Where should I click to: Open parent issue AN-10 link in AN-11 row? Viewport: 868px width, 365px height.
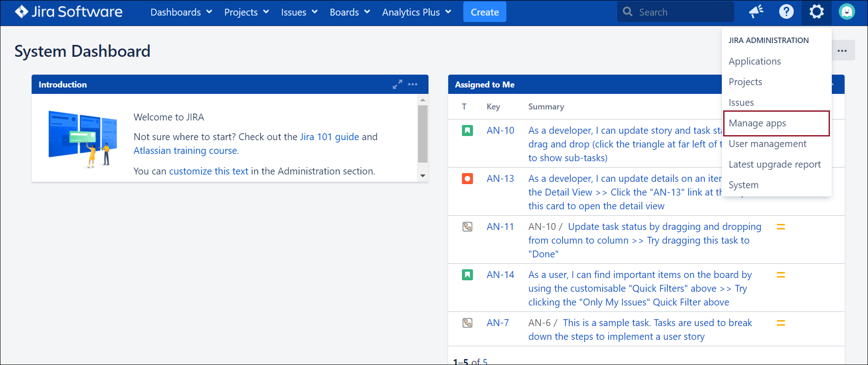click(x=542, y=227)
